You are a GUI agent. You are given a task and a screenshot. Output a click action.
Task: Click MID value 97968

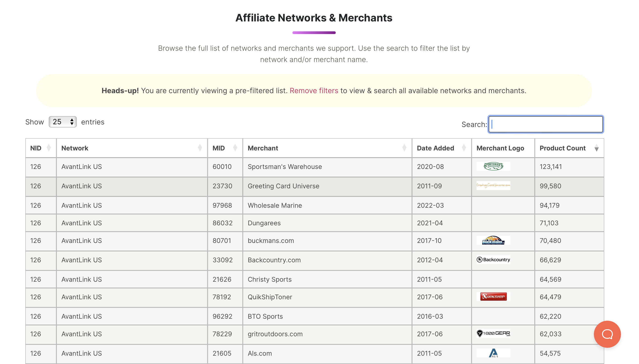[222, 205]
